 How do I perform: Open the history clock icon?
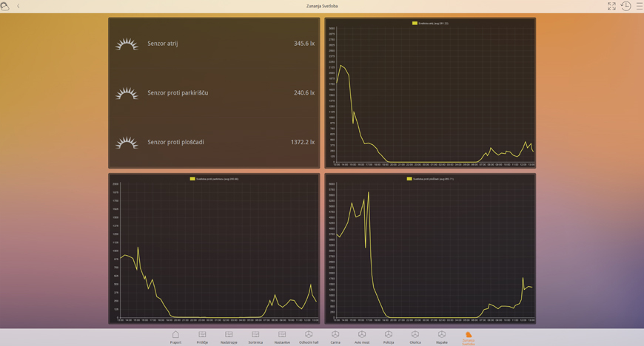click(x=625, y=6)
